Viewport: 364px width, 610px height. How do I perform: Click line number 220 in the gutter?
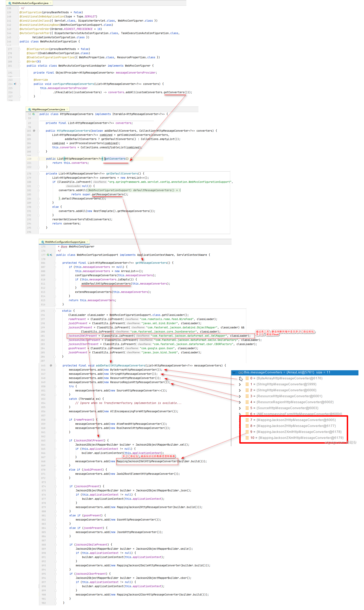pos(29,159)
